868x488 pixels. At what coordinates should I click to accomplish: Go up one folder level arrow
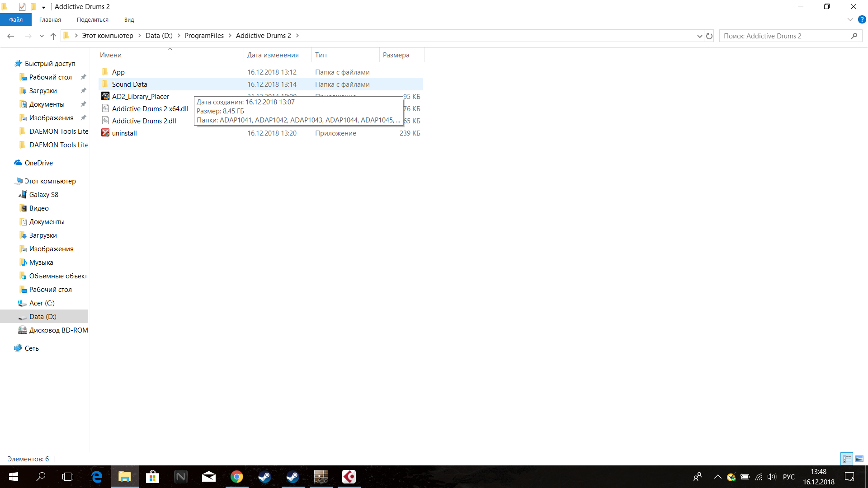(53, 36)
